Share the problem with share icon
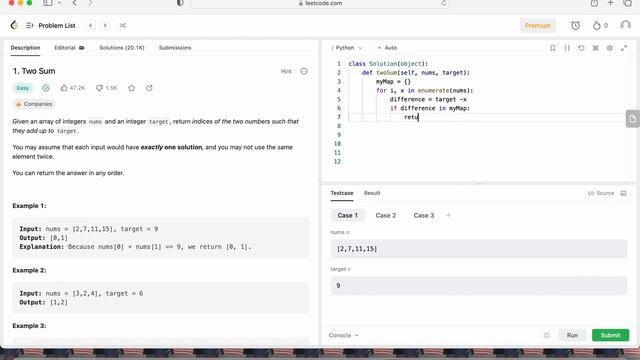Image resolution: width=640 pixels, height=360 pixels. click(x=149, y=88)
